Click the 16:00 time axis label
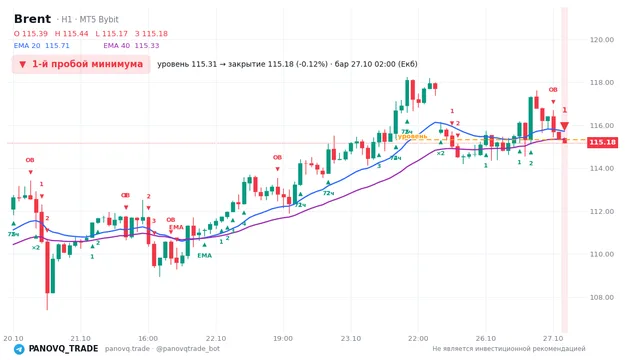640x360 pixels. click(x=148, y=338)
